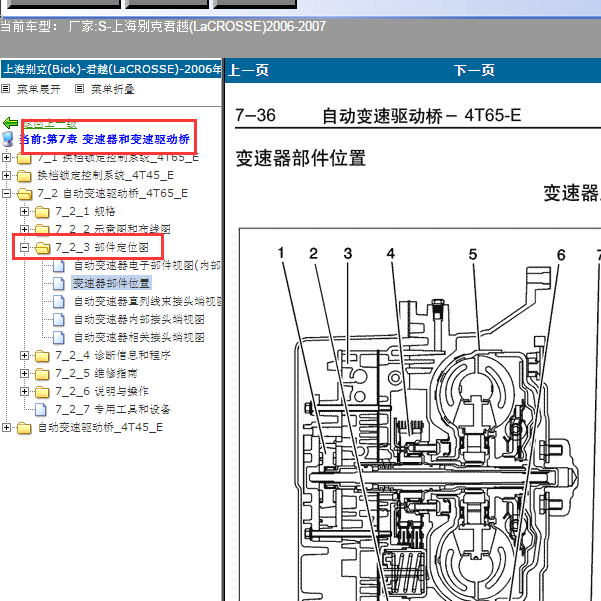Click 菜单展开 to expand menu

tap(39, 89)
